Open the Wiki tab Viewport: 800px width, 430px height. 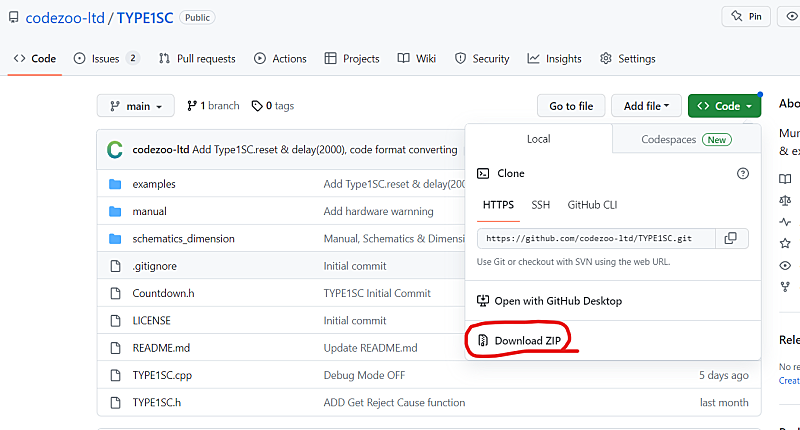pyautogui.click(x=417, y=59)
